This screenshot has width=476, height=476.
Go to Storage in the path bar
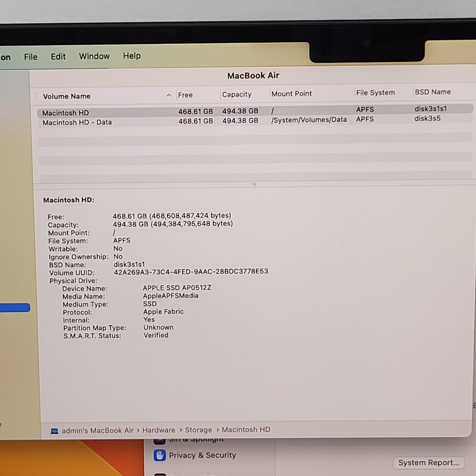coord(198,430)
